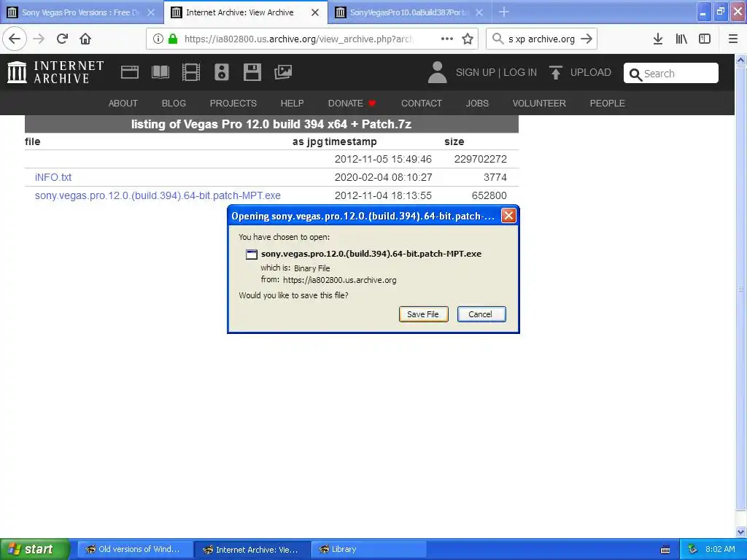The height and width of the screenshot is (560, 747).
Task: Open the PEOPLE menu item
Action: pos(607,104)
